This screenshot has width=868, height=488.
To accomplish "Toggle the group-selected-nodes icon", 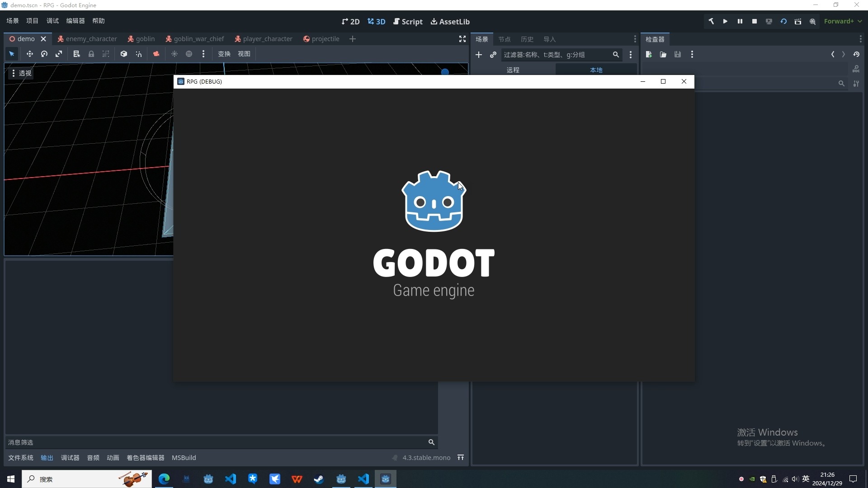I will (106, 54).
